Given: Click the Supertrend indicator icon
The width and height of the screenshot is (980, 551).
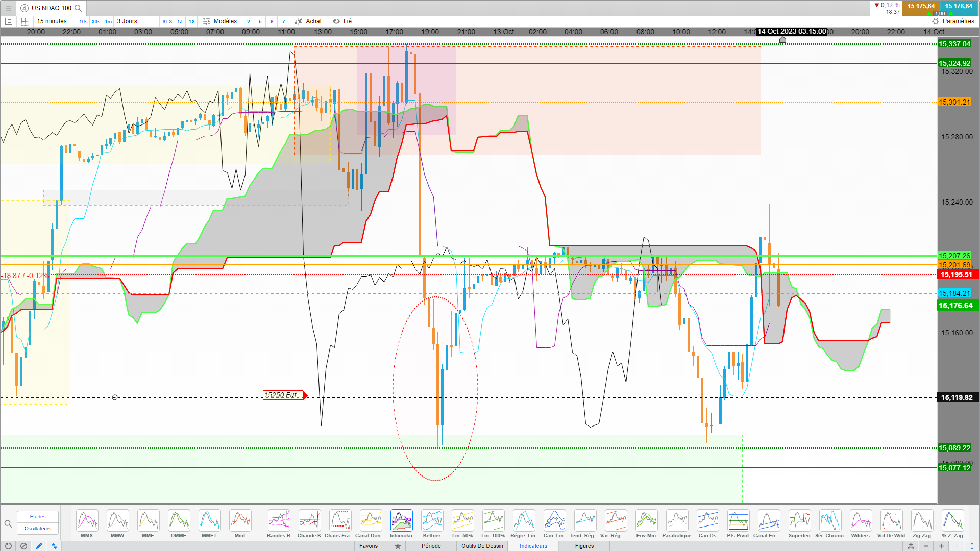Looking at the screenshot, I should [799, 521].
